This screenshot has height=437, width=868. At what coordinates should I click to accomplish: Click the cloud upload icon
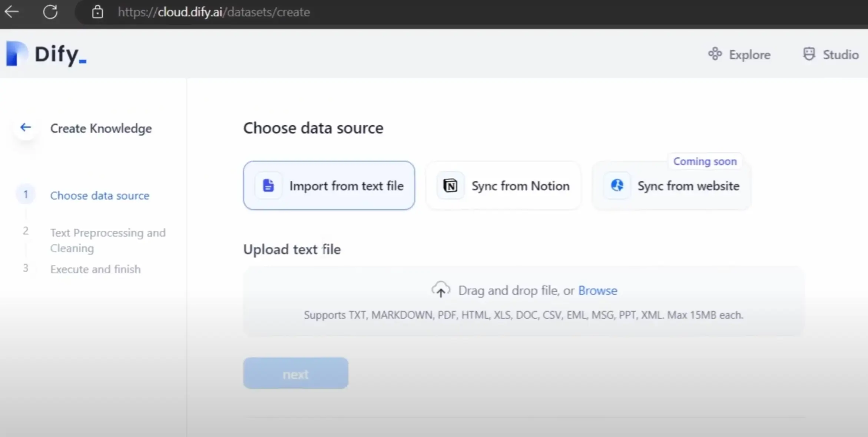pyautogui.click(x=440, y=290)
